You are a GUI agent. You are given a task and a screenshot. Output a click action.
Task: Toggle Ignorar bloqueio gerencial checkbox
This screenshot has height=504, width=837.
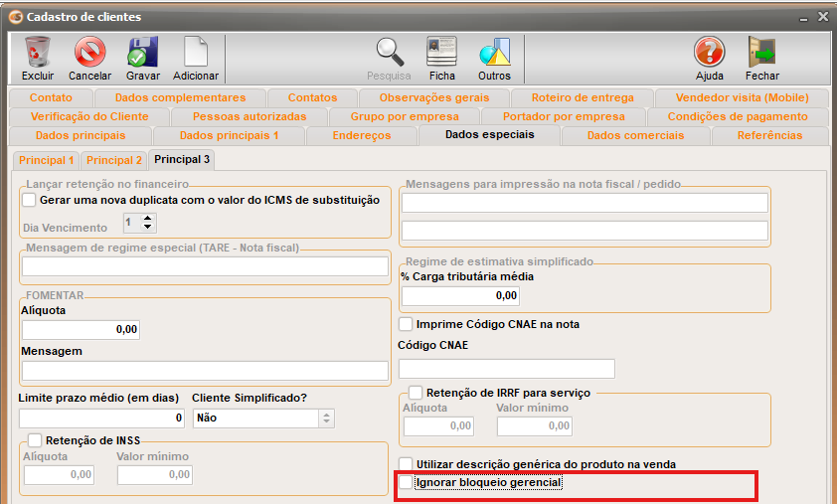pos(406,483)
